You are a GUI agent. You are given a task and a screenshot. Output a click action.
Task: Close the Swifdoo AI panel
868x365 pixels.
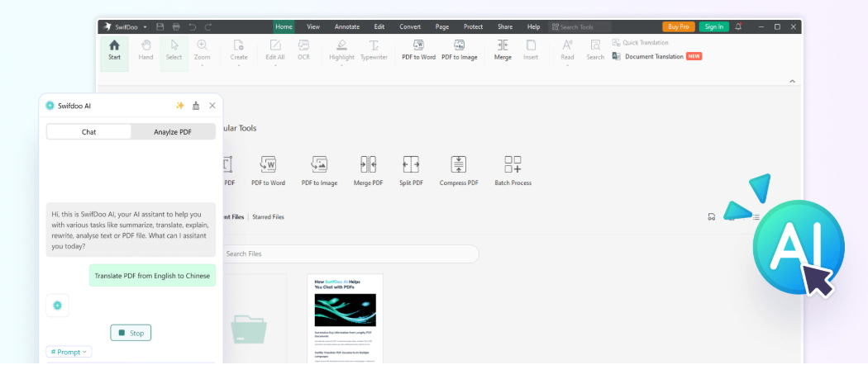click(212, 106)
